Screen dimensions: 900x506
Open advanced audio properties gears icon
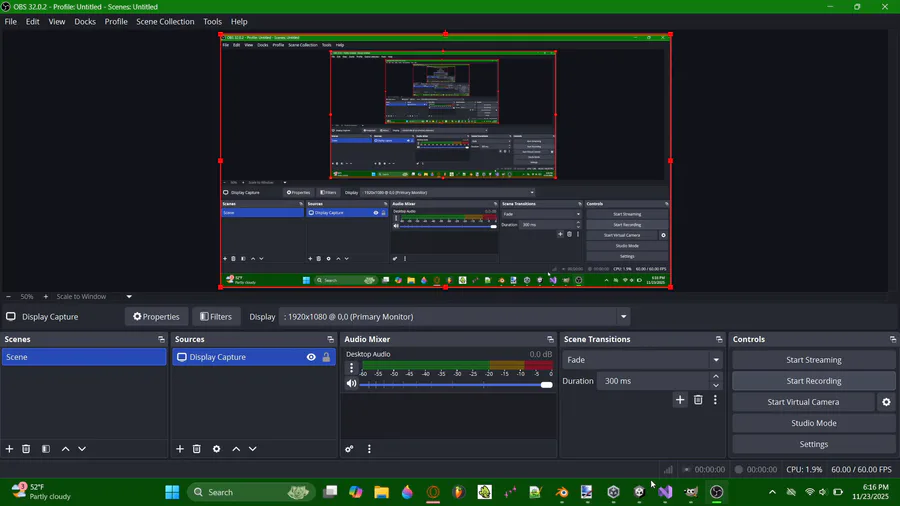pyautogui.click(x=349, y=449)
